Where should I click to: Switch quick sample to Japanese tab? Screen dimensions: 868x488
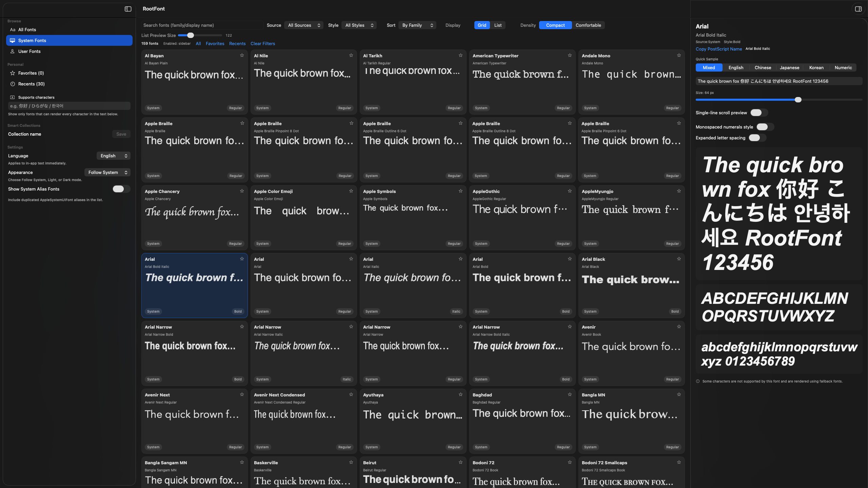coord(789,67)
